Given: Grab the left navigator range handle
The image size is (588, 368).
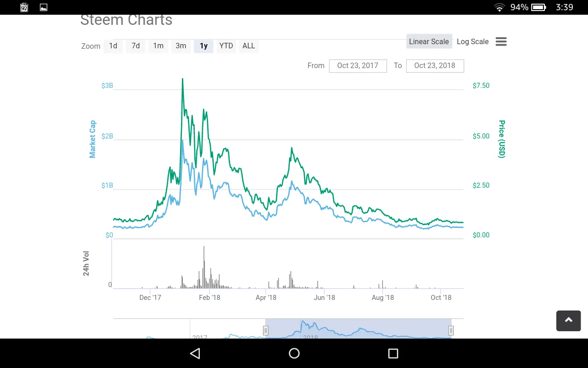Looking at the screenshot, I should (266, 330).
